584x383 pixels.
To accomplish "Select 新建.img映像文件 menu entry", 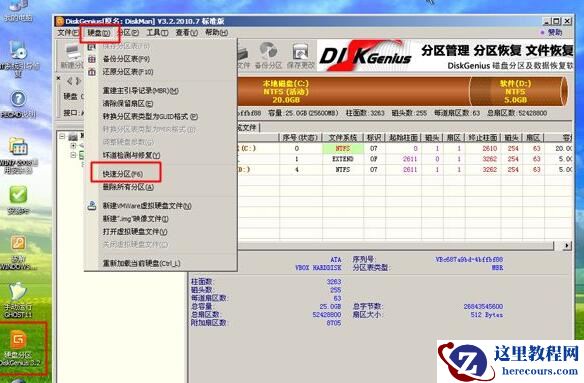I will click(136, 219).
